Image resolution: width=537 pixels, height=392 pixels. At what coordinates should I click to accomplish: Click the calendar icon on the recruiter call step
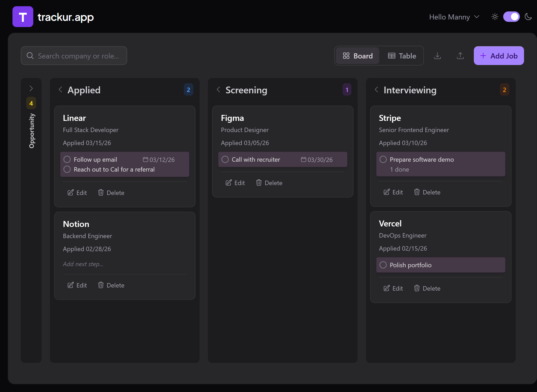304,159
